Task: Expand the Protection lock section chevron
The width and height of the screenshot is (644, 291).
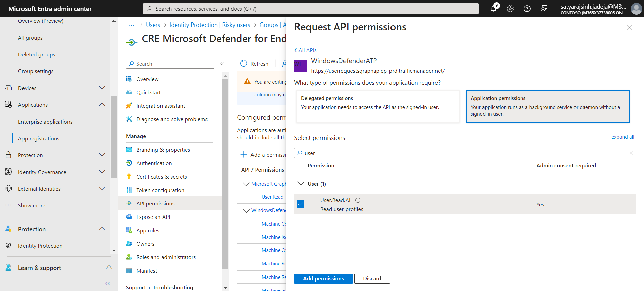Action: click(x=102, y=155)
